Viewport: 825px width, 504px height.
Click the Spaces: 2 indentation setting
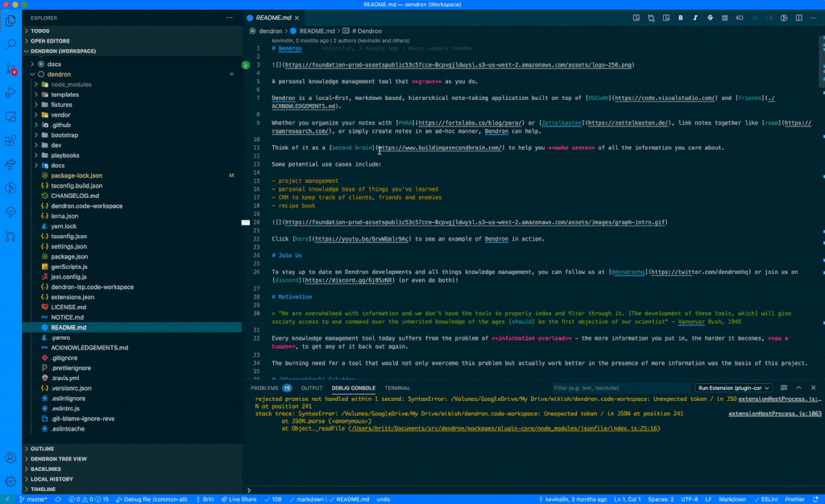point(661,499)
